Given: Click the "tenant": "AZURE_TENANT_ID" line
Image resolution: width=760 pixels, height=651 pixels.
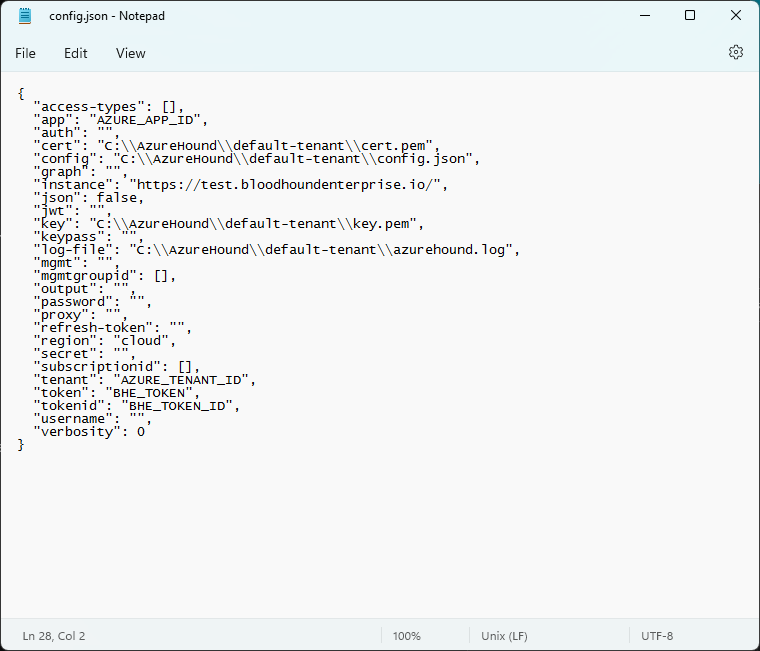Looking at the screenshot, I should click(144, 381).
